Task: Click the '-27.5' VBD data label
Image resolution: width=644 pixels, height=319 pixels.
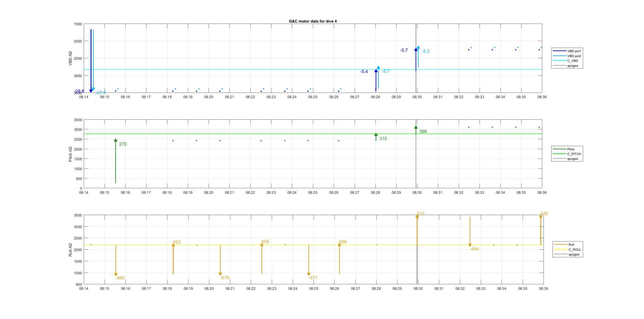Action: click(x=101, y=93)
